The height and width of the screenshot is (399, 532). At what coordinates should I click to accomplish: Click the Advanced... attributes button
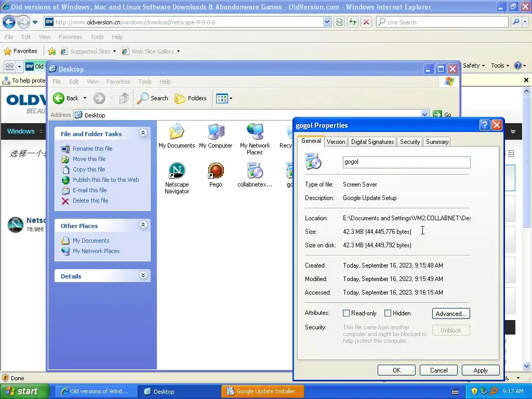pos(451,313)
